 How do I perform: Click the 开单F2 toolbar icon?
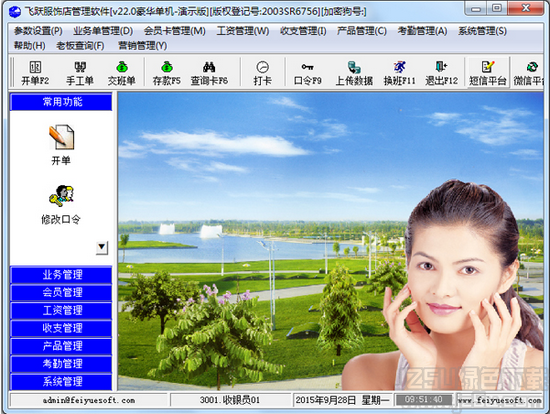[x=35, y=73]
